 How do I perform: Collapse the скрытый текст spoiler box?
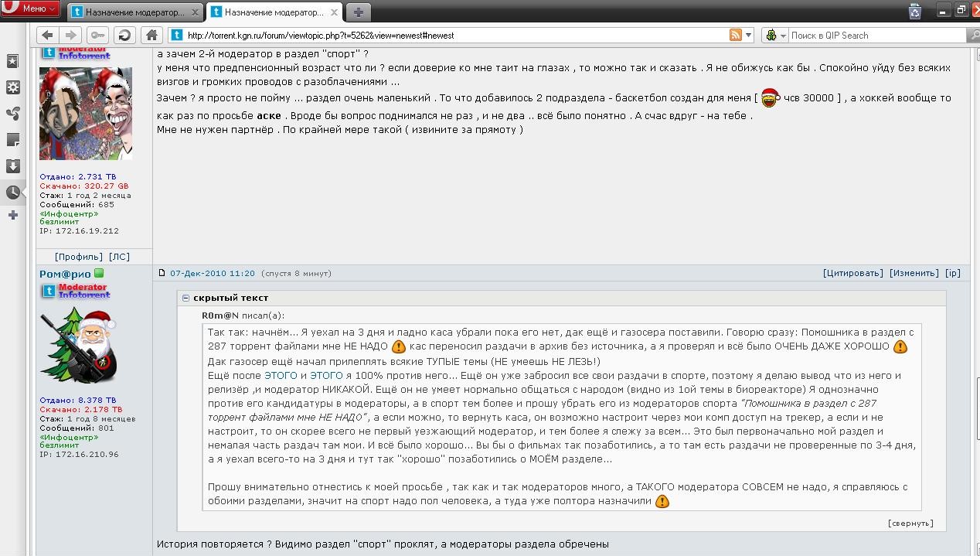pos(185,298)
